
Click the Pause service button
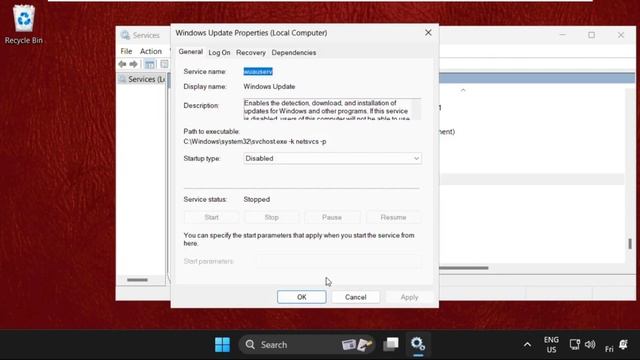(x=332, y=218)
